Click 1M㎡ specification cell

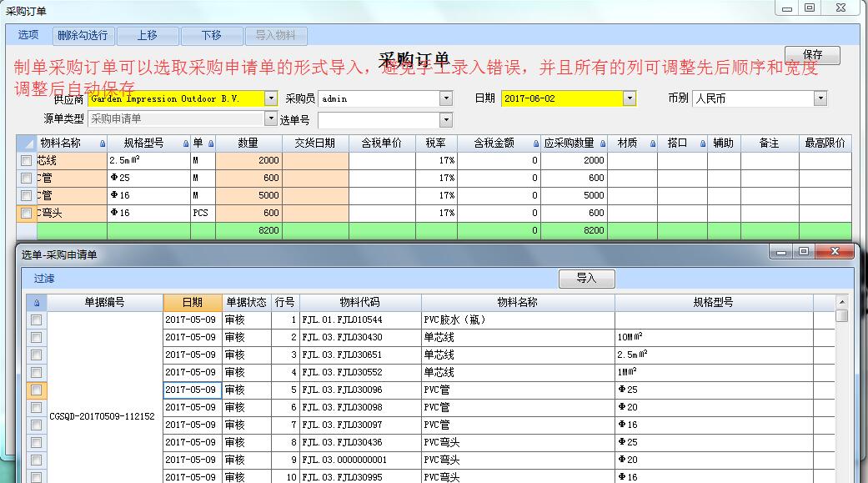714,372
